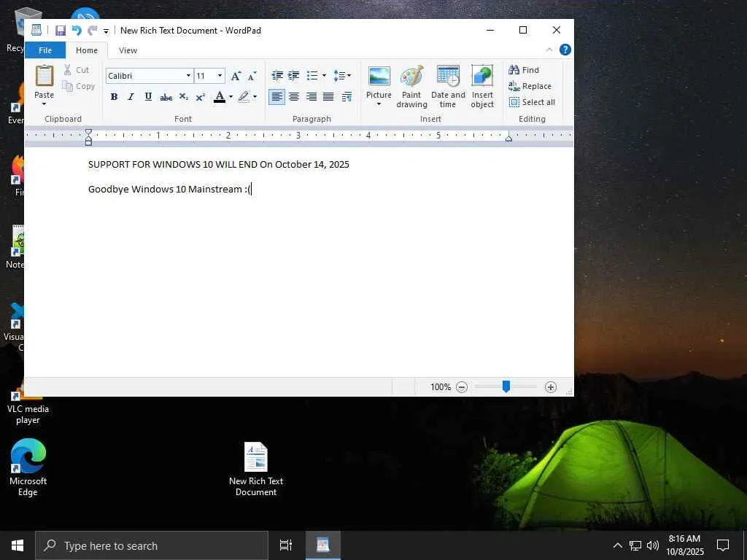
Task: Open the line spacing dropdown
Action: tap(342, 75)
